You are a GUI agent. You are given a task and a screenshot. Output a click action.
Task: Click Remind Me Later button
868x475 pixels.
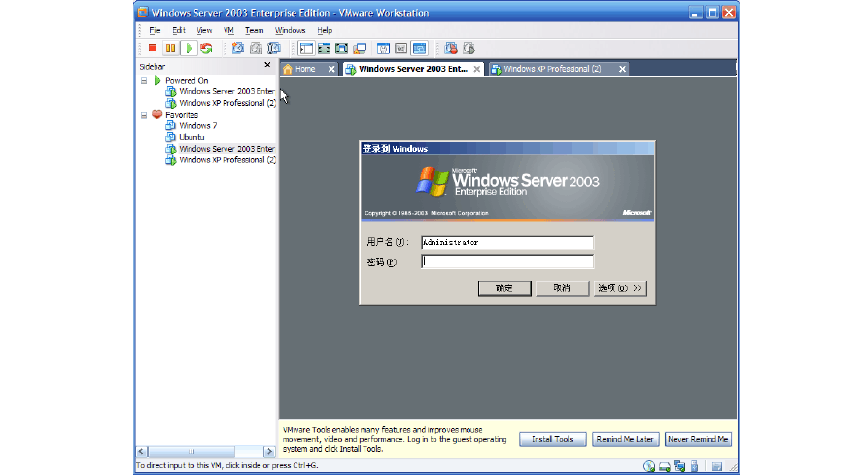click(625, 440)
